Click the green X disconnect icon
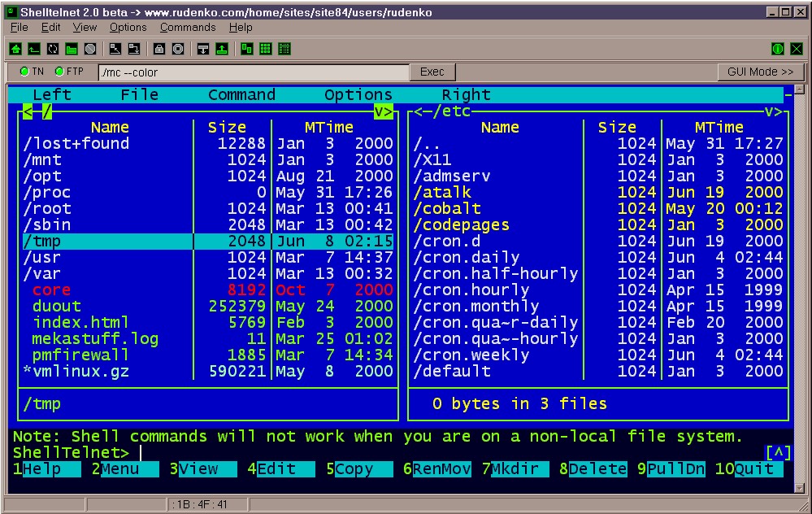812x514 pixels. tap(797, 49)
